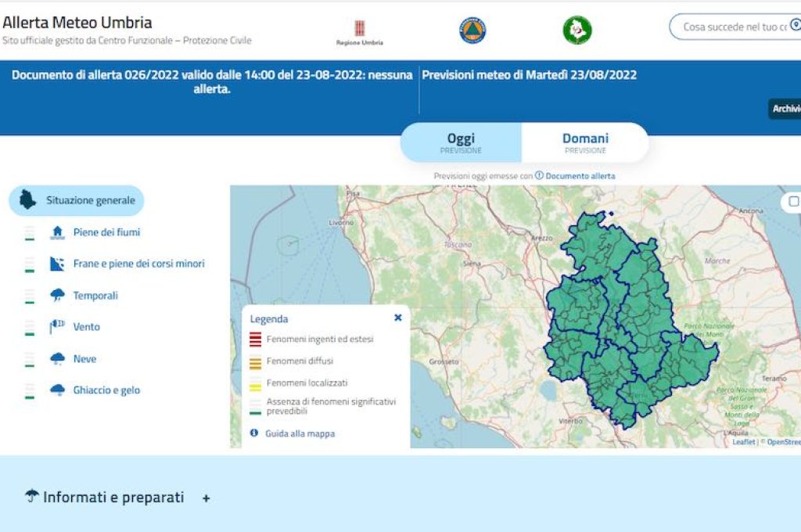Screen dimensions: 801x532
Task: Click the green circular Umbria emblem
Action: tap(577, 31)
